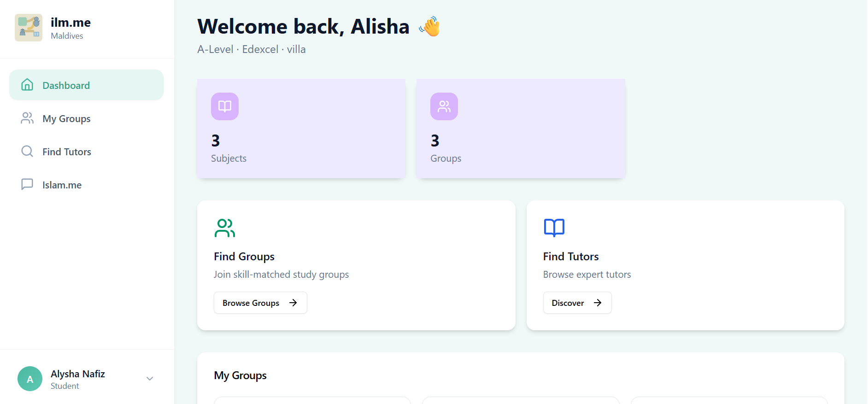
Task: Select the My Groups people icon
Action: point(27,118)
